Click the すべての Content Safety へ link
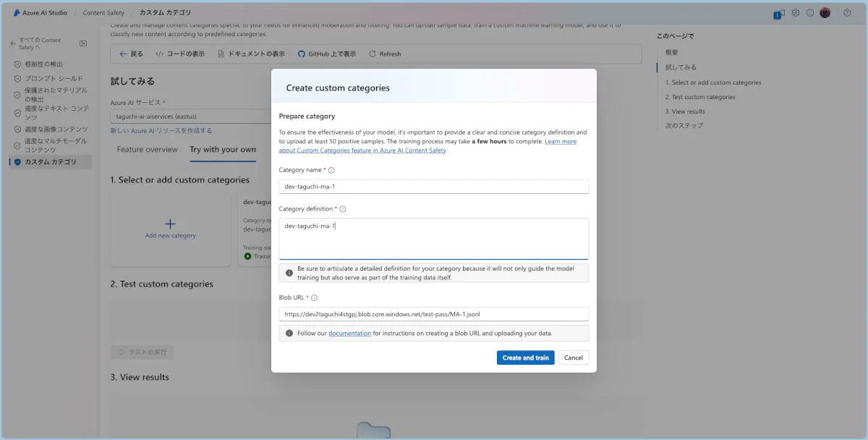Screen dimensions: 868x440 [41, 43]
